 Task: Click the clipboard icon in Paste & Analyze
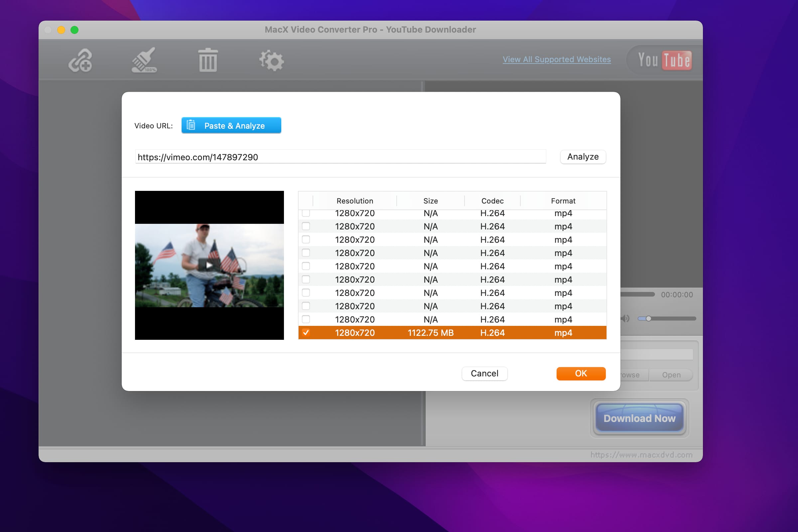191,125
